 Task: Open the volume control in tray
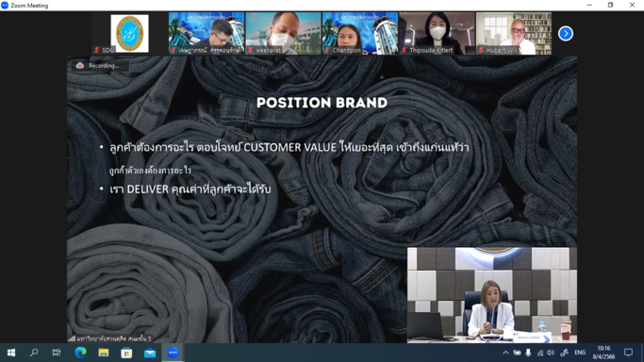552,353
